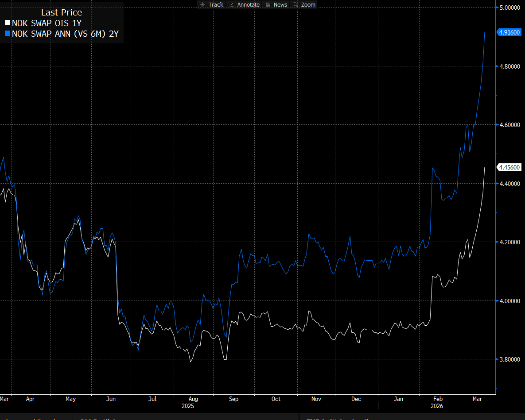Click the Apr month label
This screenshot has width=525, height=420.
[x=30, y=399]
